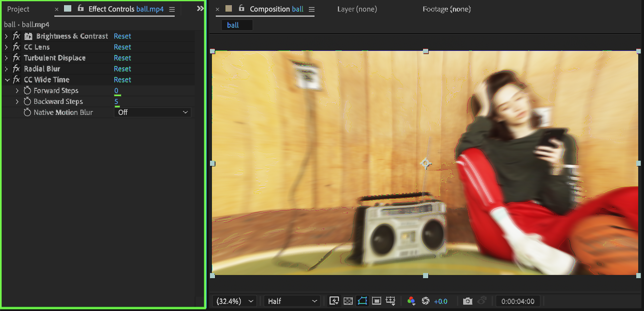Expand the Brightness & Contrast effect
Screen dimensions: 644x311
coord(6,36)
